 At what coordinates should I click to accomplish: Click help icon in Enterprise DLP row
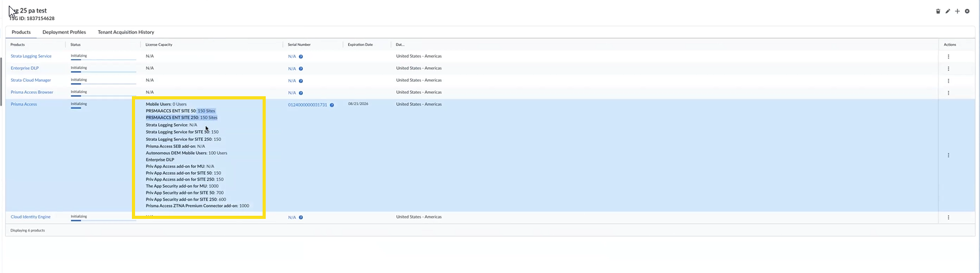[x=301, y=69]
